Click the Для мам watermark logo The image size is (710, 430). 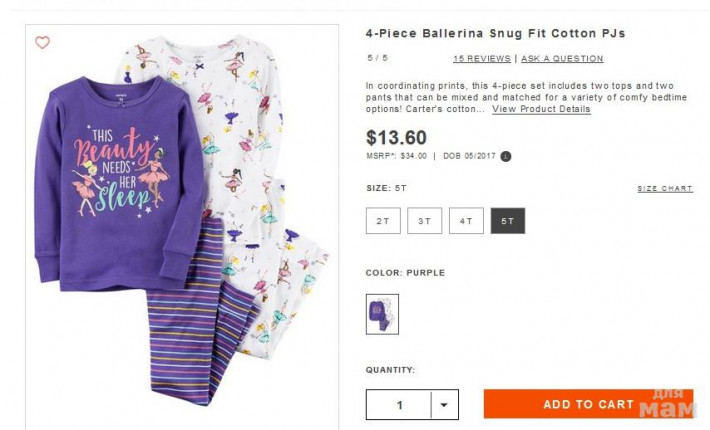click(x=667, y=403)
